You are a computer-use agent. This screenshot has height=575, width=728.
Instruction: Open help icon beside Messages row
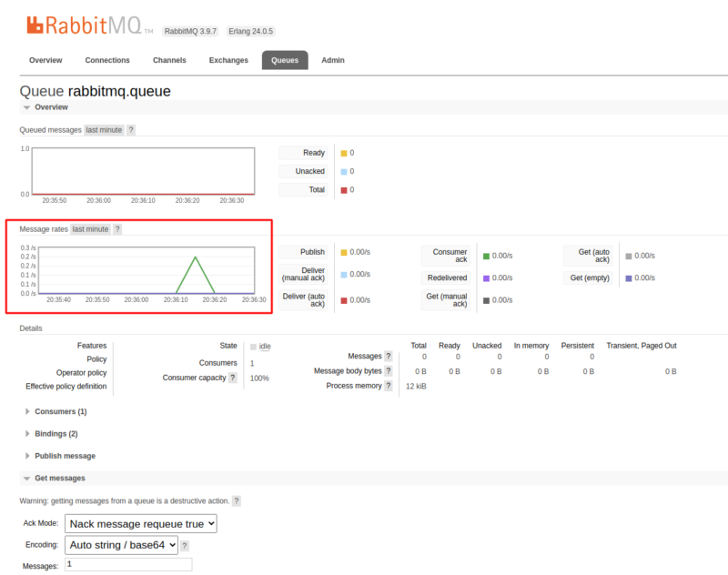pyautogui.click(x=389, y=356)
